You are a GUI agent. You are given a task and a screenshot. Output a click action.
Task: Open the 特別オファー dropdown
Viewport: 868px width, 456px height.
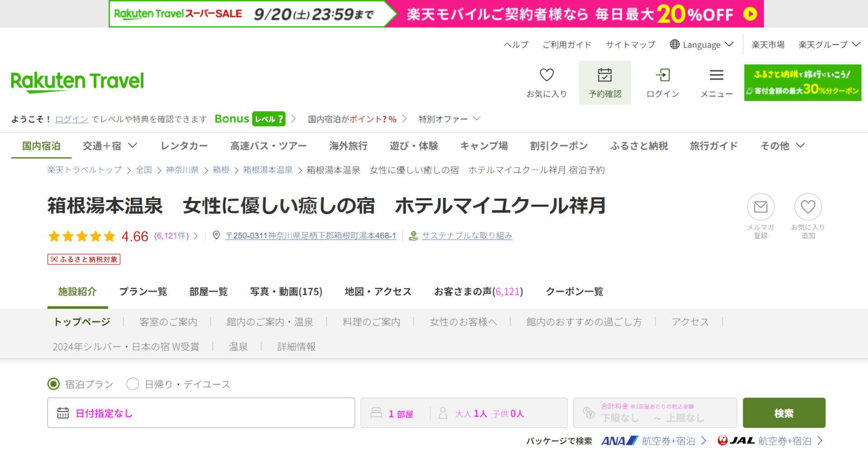click(x=448, y=118)
